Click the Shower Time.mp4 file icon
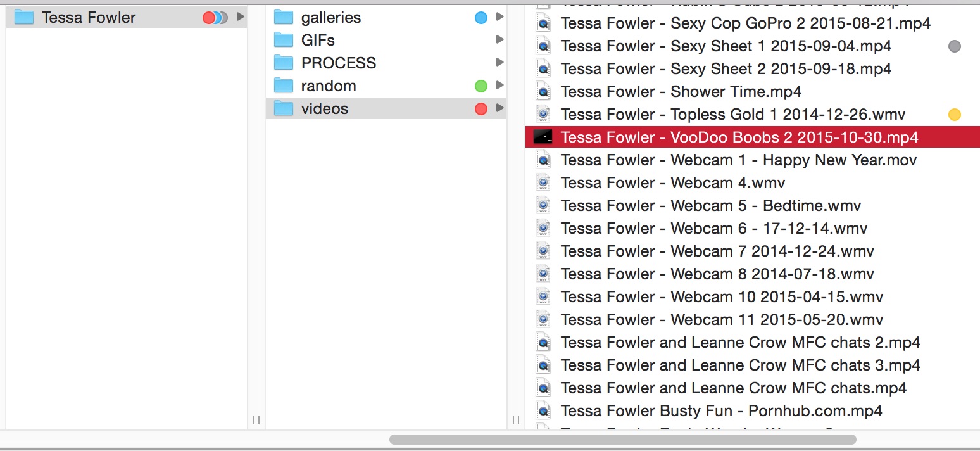The image size is (980, 451). coord(543,92)
